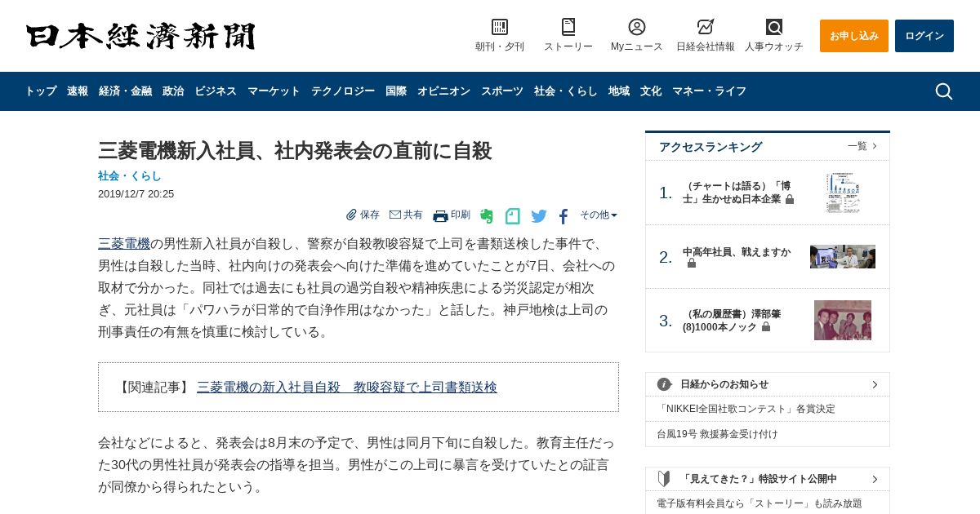Go to トップ in navigation
Viewport: 980px width, 514px height.
point(41,91)
